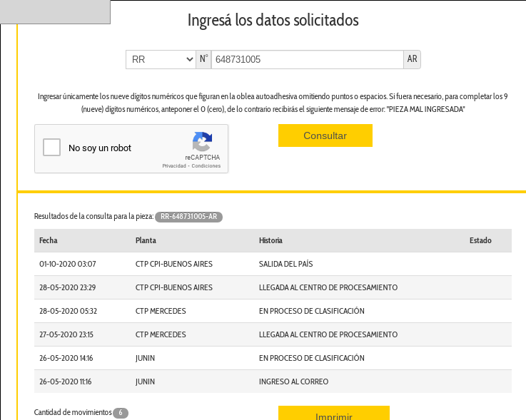Click CTP MERCEDES in the 27-05-2020 23:15 row

click(x=161, y=334)
